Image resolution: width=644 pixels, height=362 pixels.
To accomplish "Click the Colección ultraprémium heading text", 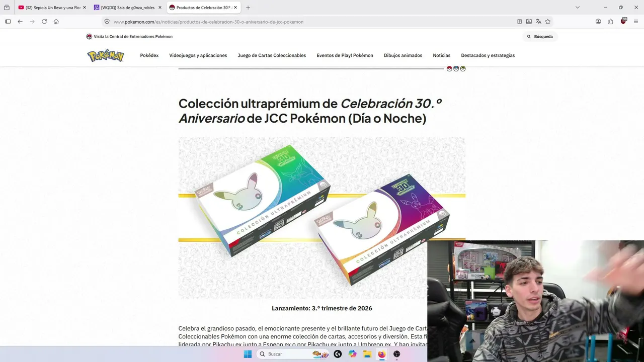I will 310,111.
